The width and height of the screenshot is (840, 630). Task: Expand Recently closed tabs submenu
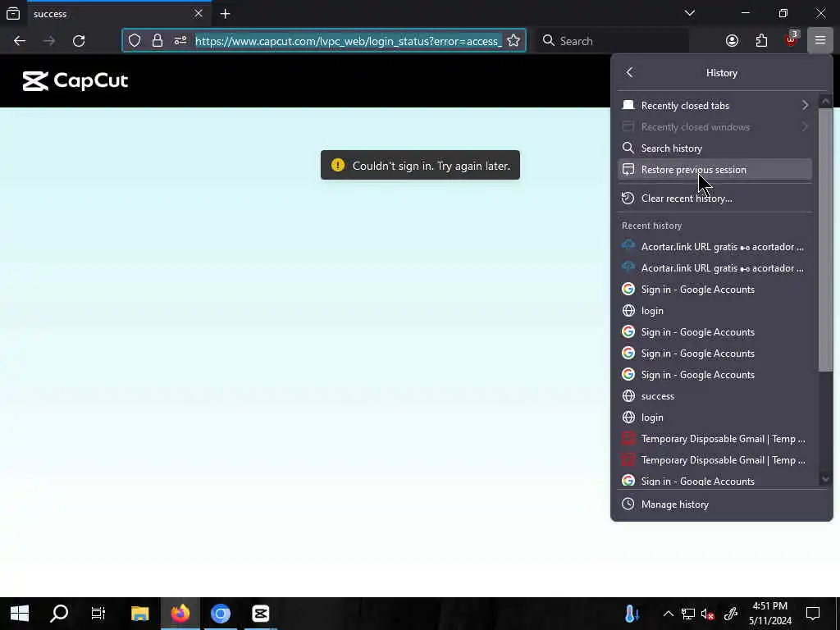(714, 106)
